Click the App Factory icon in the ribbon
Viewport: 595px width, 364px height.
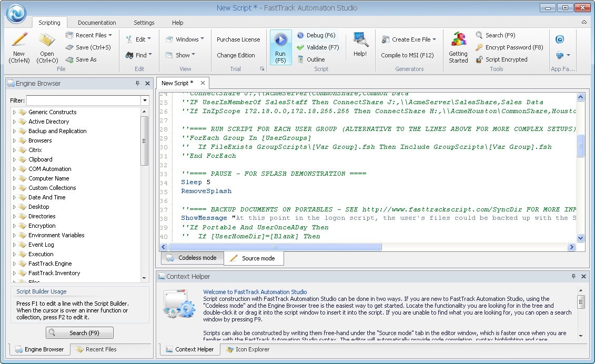pos(560,39)
